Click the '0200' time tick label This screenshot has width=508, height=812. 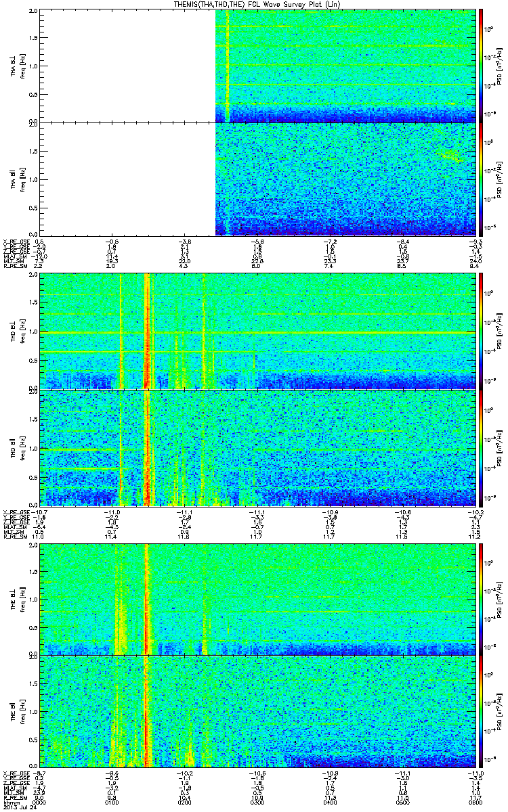tap(185, 803)
